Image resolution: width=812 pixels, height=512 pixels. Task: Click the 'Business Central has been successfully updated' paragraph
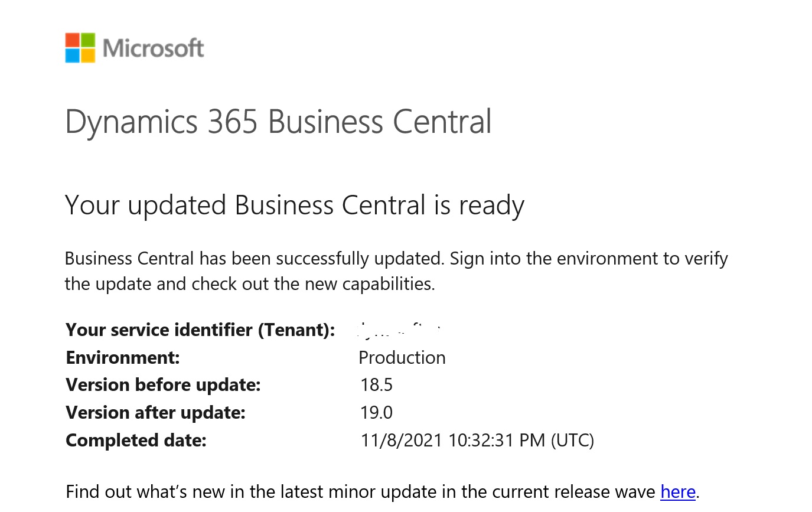396,271
